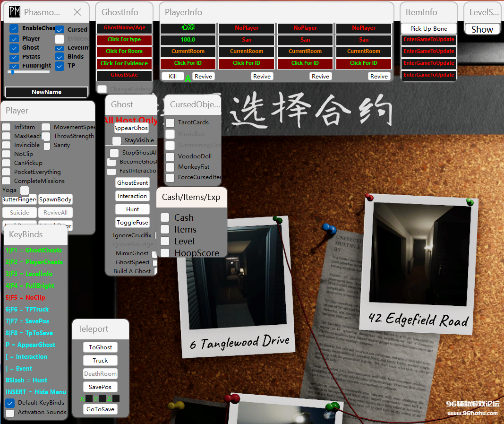Trigger the GhostEvent button
The image size is (504, 424).
click(132, 183)
